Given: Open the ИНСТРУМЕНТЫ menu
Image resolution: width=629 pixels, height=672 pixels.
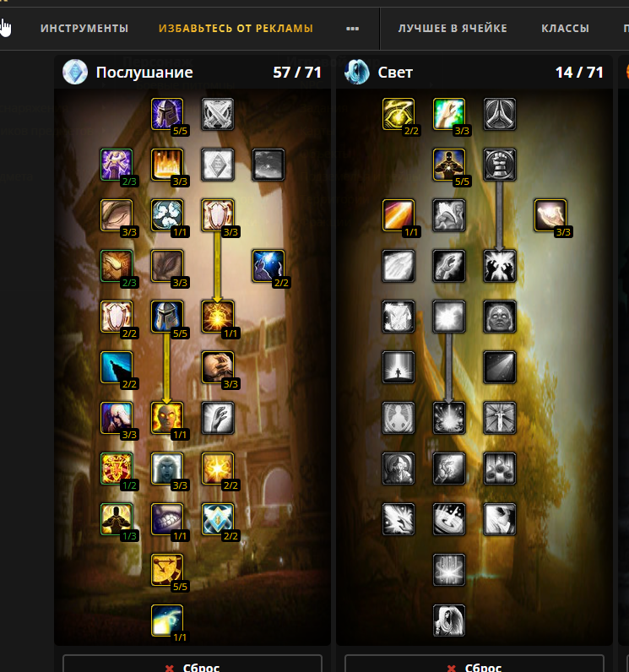Looking at the screenshot, I should tap(84, 29).
